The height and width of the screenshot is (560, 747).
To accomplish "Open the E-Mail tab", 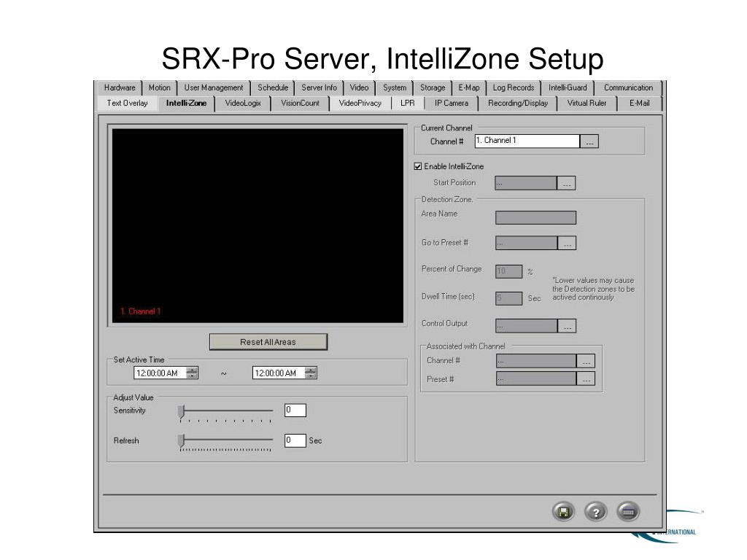I will (639, 103).
